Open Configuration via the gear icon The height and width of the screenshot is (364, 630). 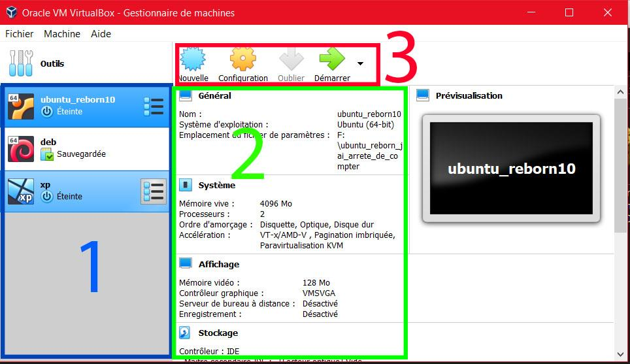click(x=242, y=59)
